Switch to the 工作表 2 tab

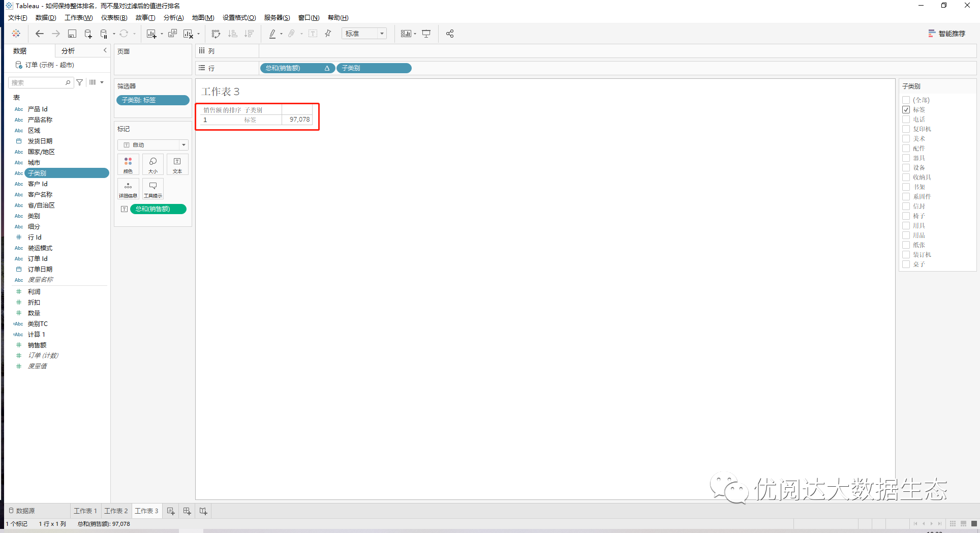(x=116, y=511)
